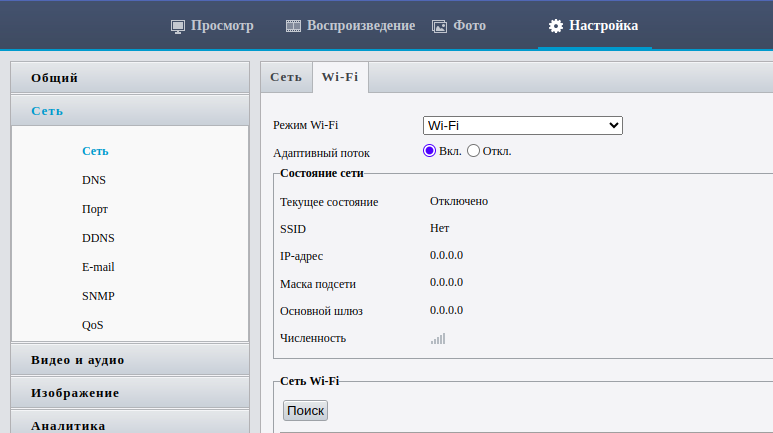This screenshot has height=433, width=773.
Task: Open the Сеть submenu item in sidebar
Action: pos(95,151)
